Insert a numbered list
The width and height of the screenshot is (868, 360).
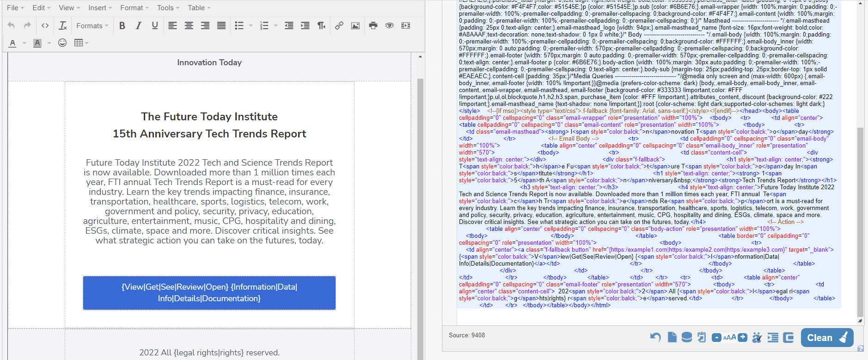click(x=264, y=25)
